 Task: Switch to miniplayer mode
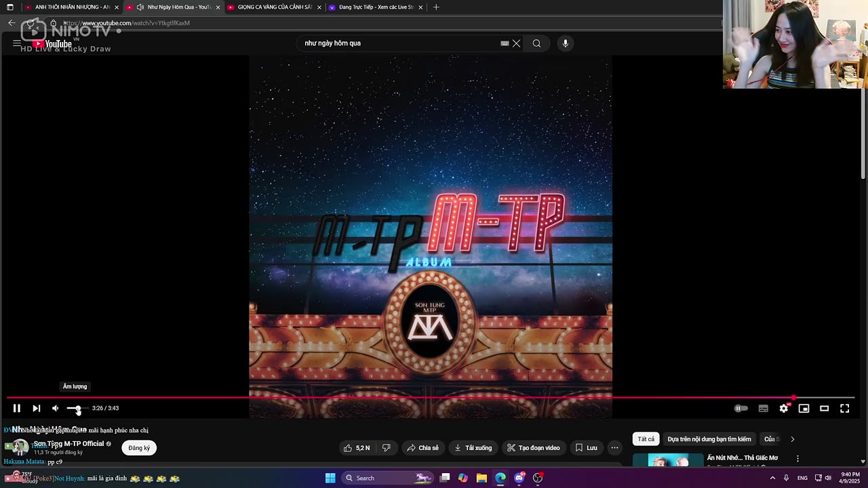click(x=804, y=408)
